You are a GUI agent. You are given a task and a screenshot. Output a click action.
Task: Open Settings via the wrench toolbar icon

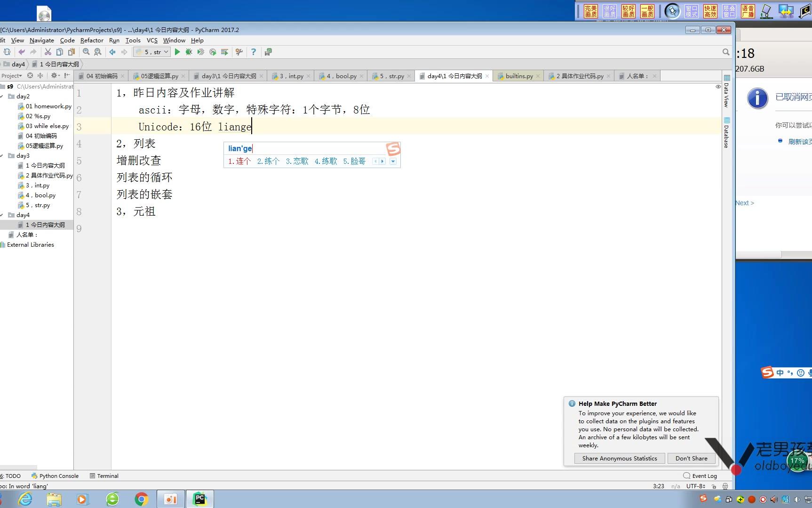(239, 52)
